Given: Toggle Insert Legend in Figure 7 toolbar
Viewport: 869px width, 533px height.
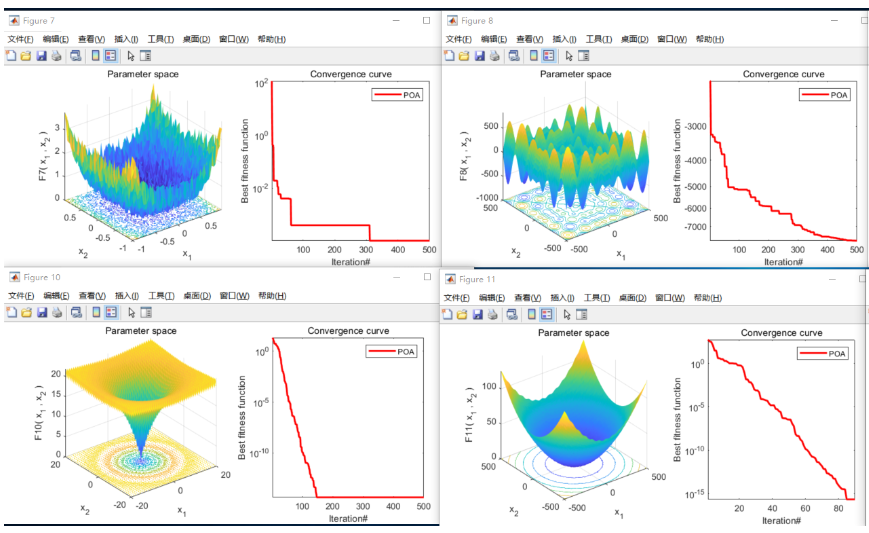Looking at the screenshot, I should tap(111, 56).
